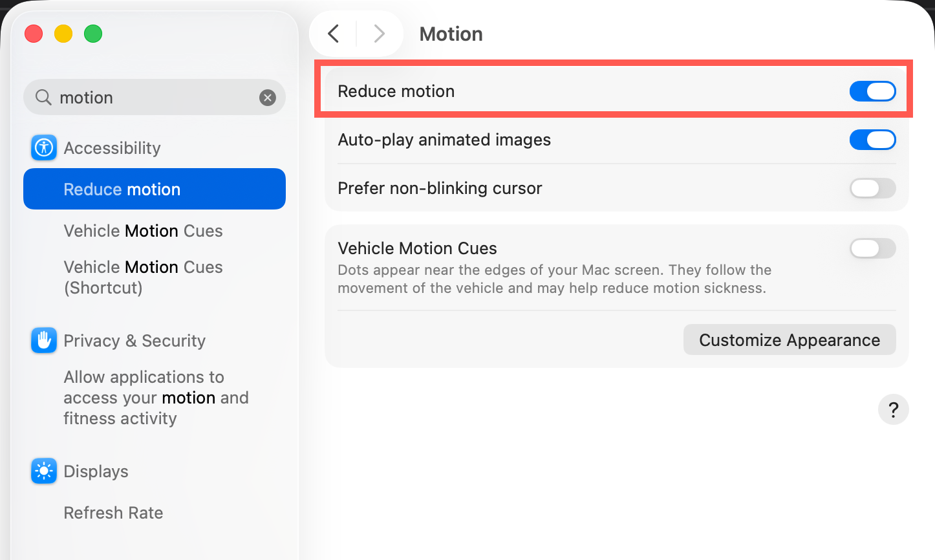Disable Auto-play animated images switch
This screenshot has height=560, width=935.
873,140
